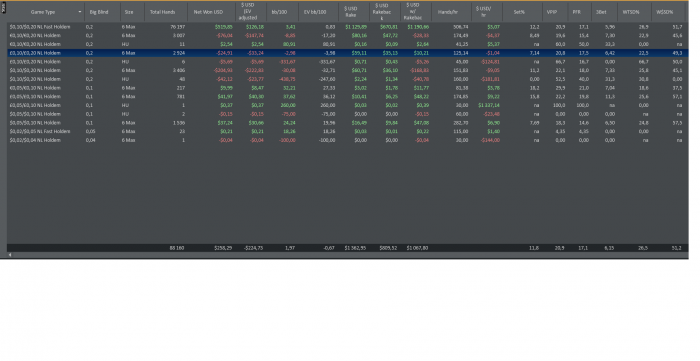Select the $0,02/$0,04 NL Holdem row
700x361 pixels.
coord(348,140)
